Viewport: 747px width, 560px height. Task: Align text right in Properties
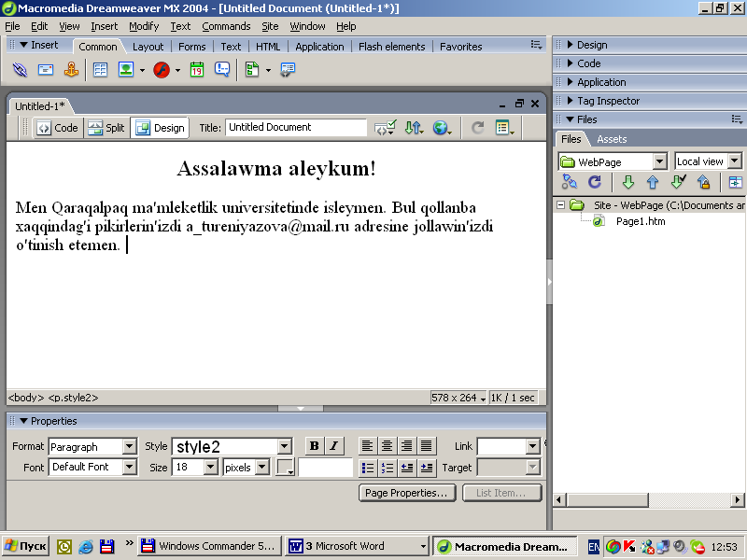[406, 446]
